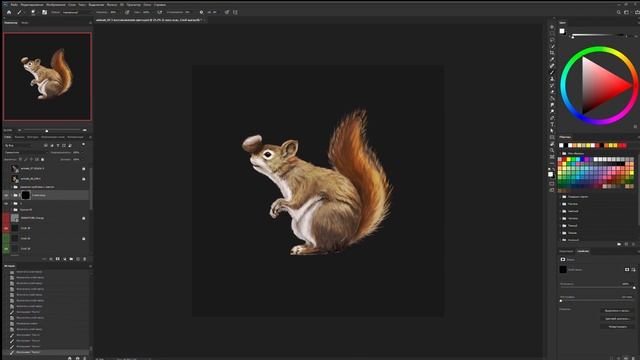Toggle eye icon of group named '1'
This screenshot has width=640, height=360.
click(6, 203)
